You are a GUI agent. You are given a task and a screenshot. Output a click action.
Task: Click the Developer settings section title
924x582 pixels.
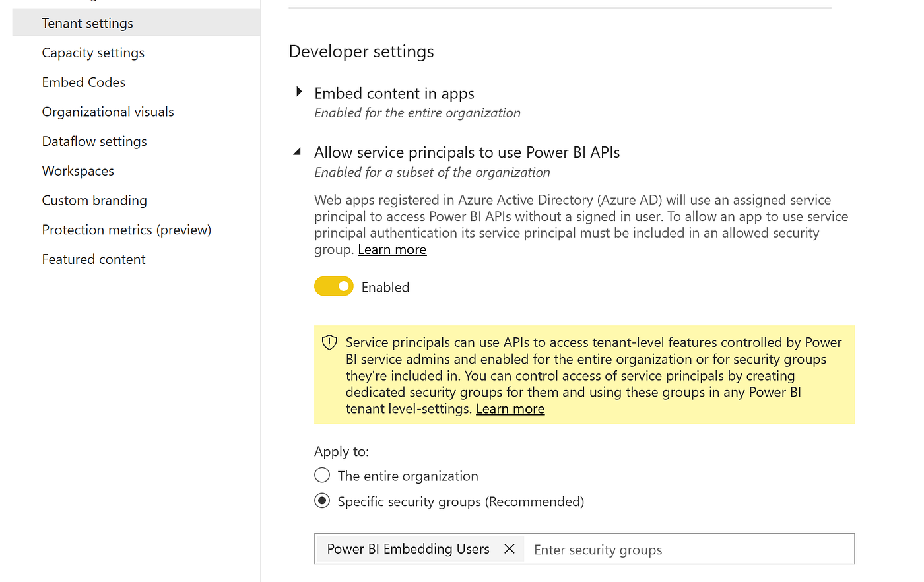tap(362, 51)
